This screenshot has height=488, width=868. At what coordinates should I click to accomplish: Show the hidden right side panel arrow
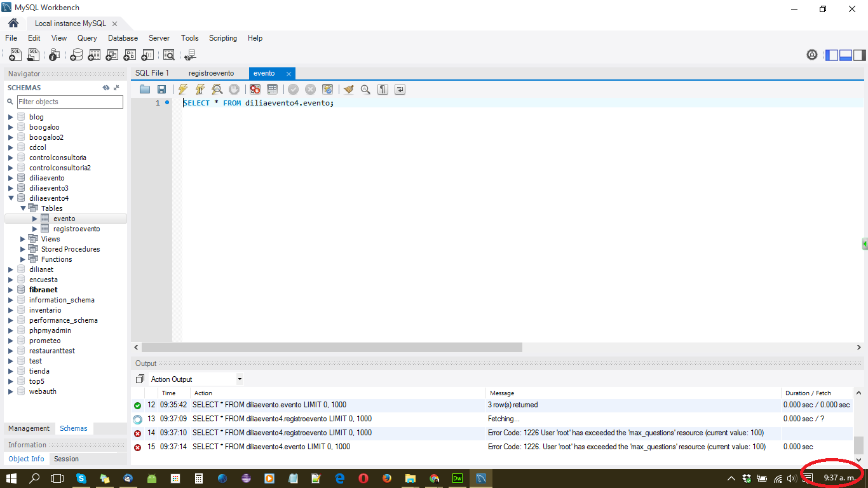pyautogui.click(x=865, y=244)
